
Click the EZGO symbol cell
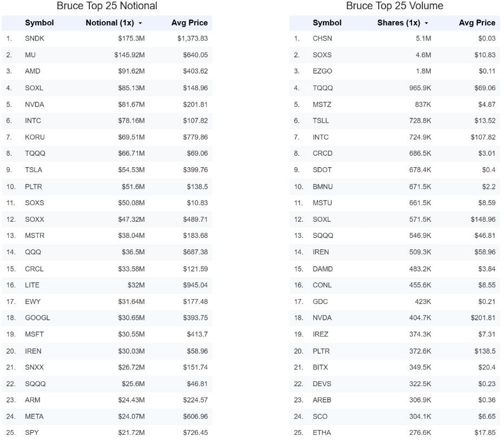coord(322,71)
